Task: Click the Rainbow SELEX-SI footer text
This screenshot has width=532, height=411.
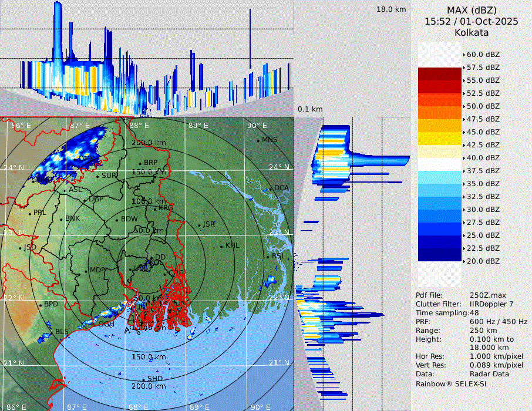Action: pos(451,383)
